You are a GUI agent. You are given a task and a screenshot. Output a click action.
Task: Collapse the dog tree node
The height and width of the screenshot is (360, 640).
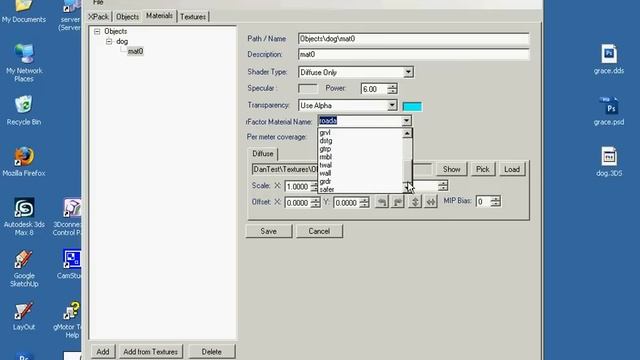[x=109, y=42]
